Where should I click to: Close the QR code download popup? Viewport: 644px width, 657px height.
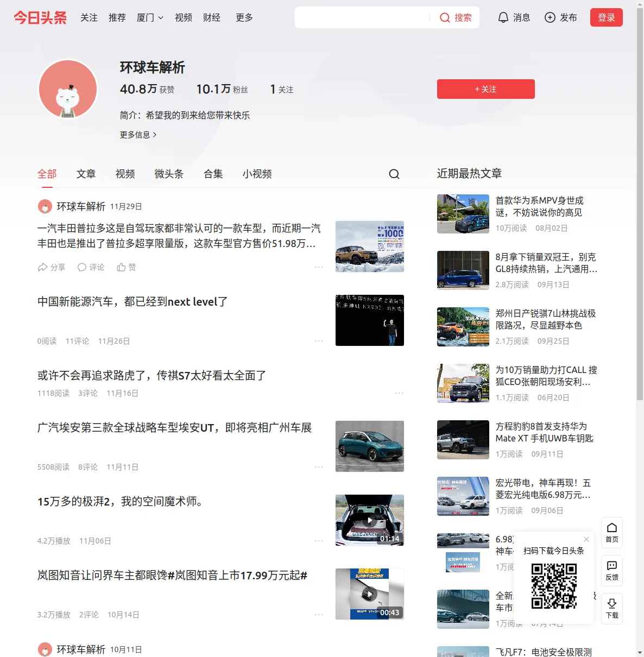click(x=586, y=539)
